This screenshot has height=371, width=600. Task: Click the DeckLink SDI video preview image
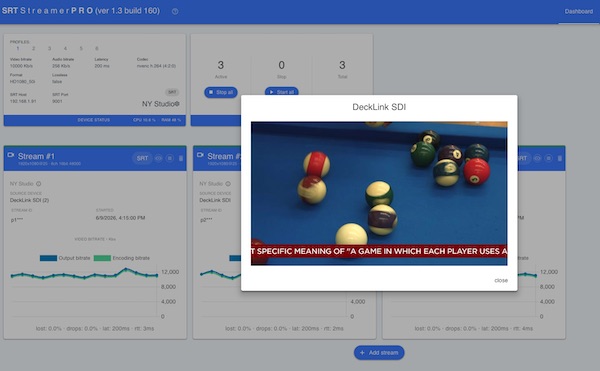379,193
